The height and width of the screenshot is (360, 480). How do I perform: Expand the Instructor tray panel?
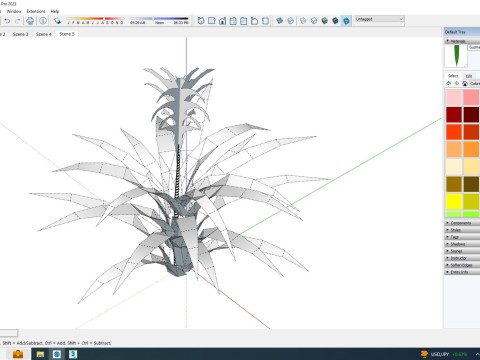click(x=463, y=258)
